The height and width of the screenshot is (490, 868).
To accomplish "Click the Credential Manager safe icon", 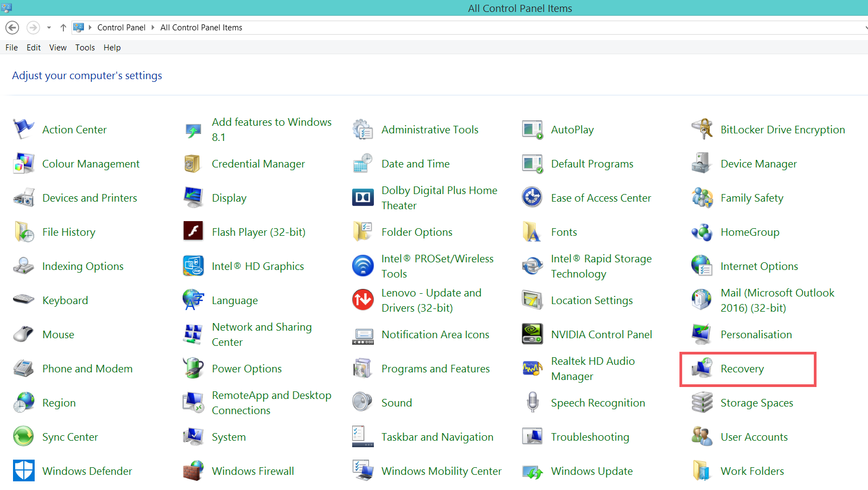I will tap(193, 164).
